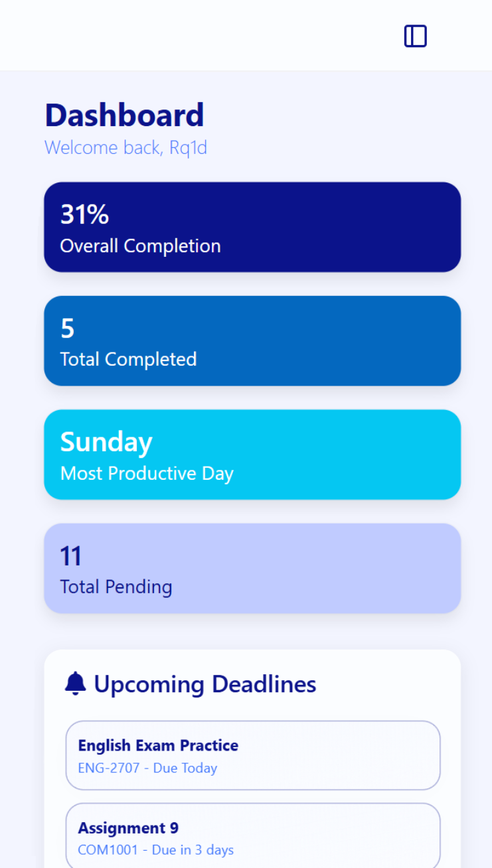Click 'COM1001 - Due in 3 days' text
The width and height of the screenshot is (492, 868).
click(x=155, y=850)
